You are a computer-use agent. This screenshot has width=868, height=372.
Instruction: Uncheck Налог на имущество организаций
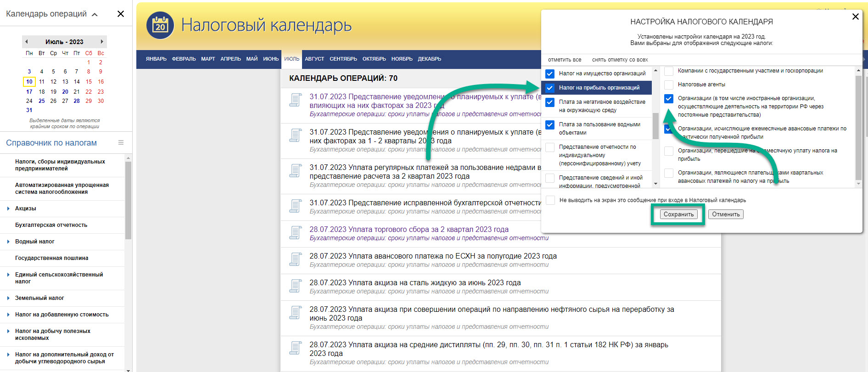[550, 73]
